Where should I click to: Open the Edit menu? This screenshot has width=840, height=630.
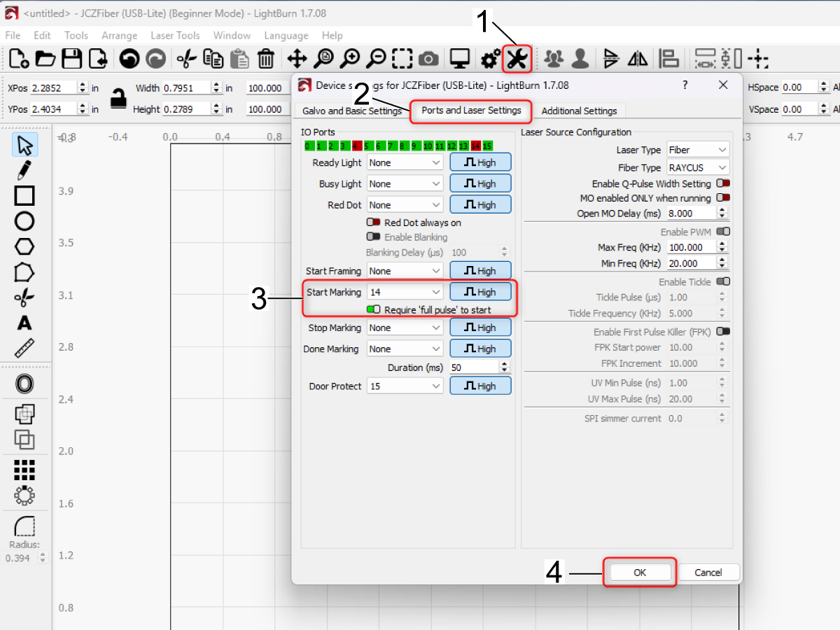43,35
